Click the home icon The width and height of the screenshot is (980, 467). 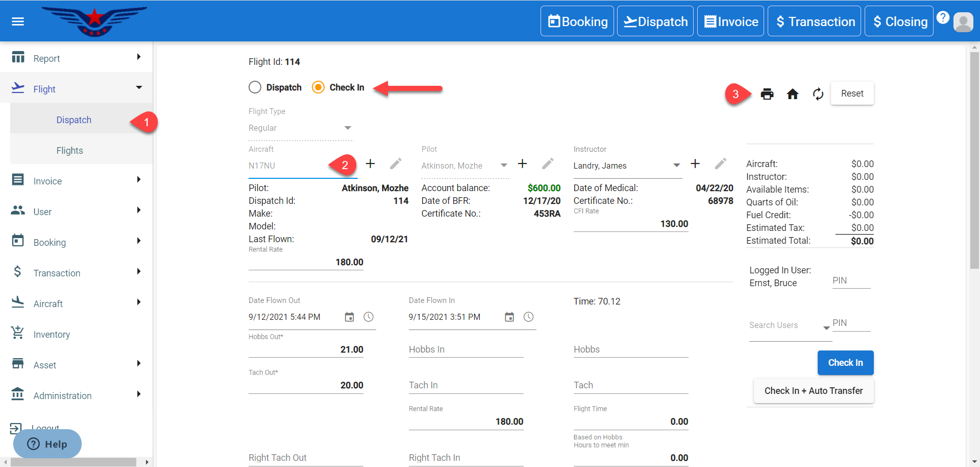pyautogui.click(x=792, y=94)
